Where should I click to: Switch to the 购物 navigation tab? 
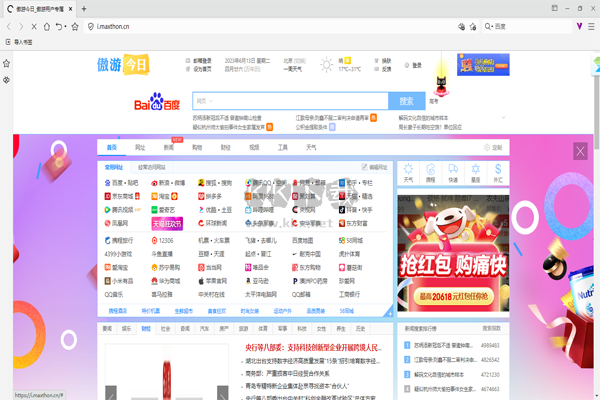[197, 147]
